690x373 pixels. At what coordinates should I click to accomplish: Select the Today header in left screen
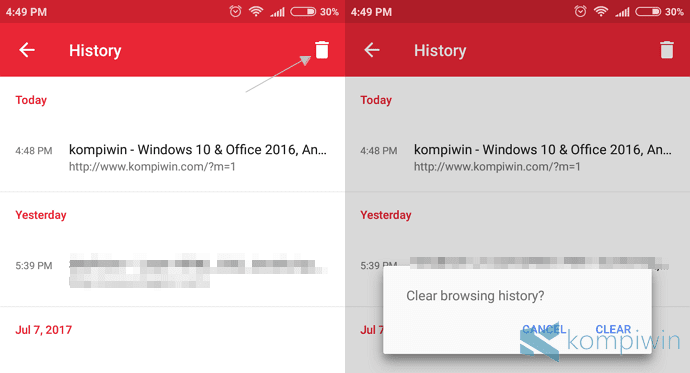pyautogui.click(x=31, y=100)
